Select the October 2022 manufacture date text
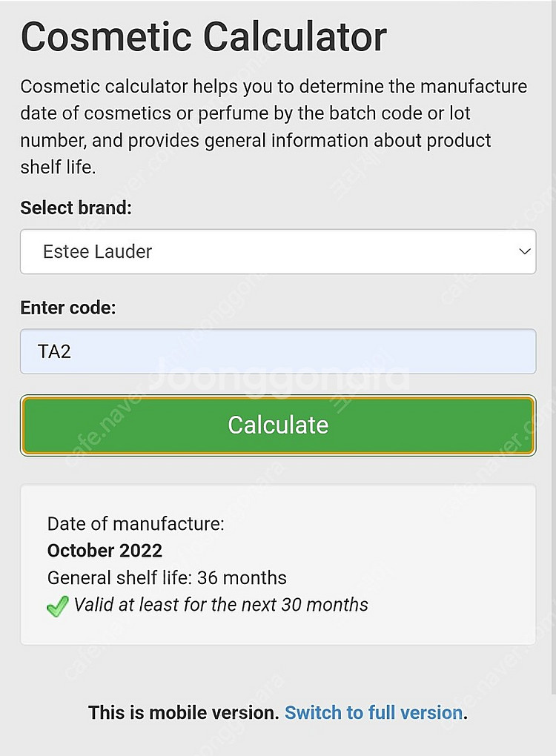Image resolution: width=556 pixels, height=756 pixels. coord(105,551)
